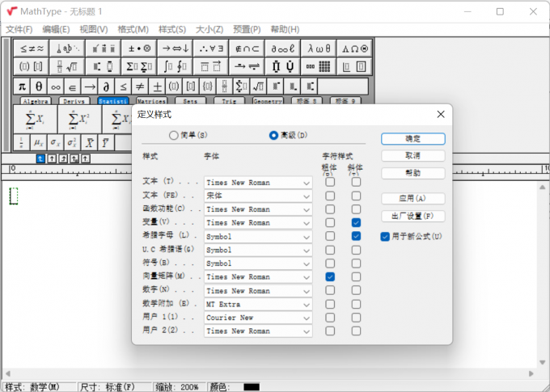Open the operator symbols palette (±•⊗)
This screenshot has height=392, width=550.
(139, 48)
